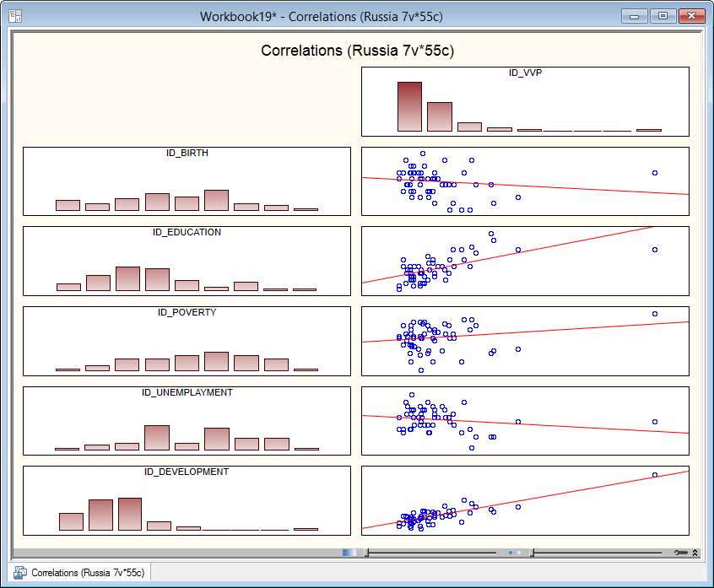Select the ID_EDUCATION histogram panel

pyautogui.click(x=187, y=261)
